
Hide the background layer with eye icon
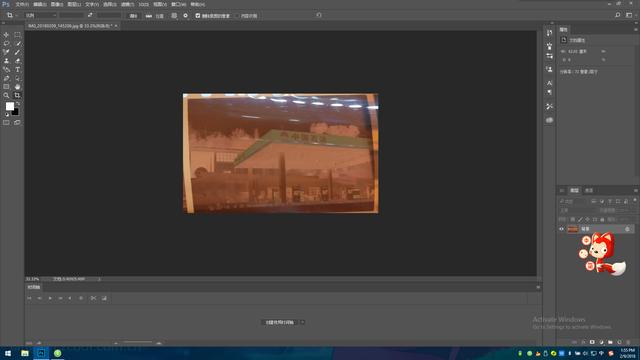pyautogui.click(x=561, y=229)
